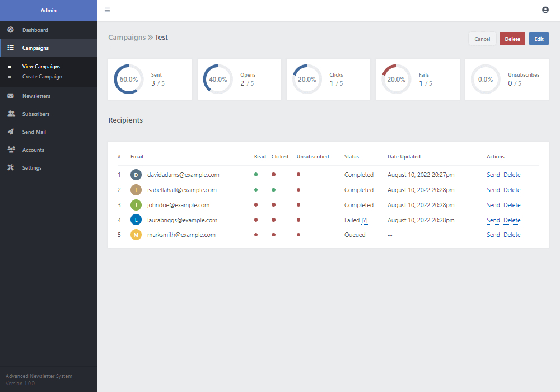Click green Clicked dot for isabellahall
560x392 pixels.
coord(274,190)
